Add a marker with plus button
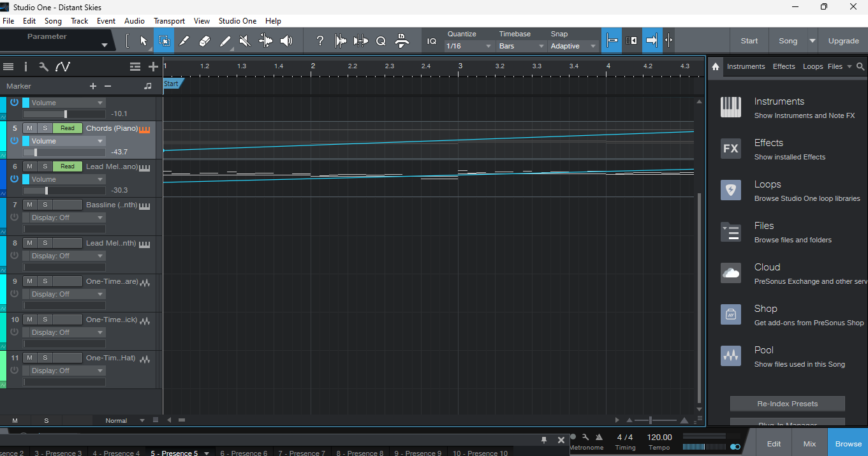The height and width of the screenshot is (456, 868). point(93,86)
